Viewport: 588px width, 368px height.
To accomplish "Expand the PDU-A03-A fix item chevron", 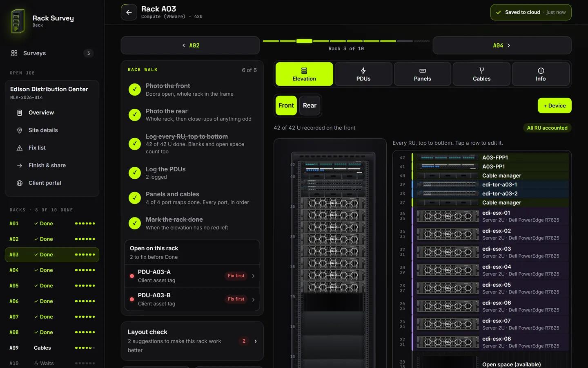I will (x=253, y=276).
